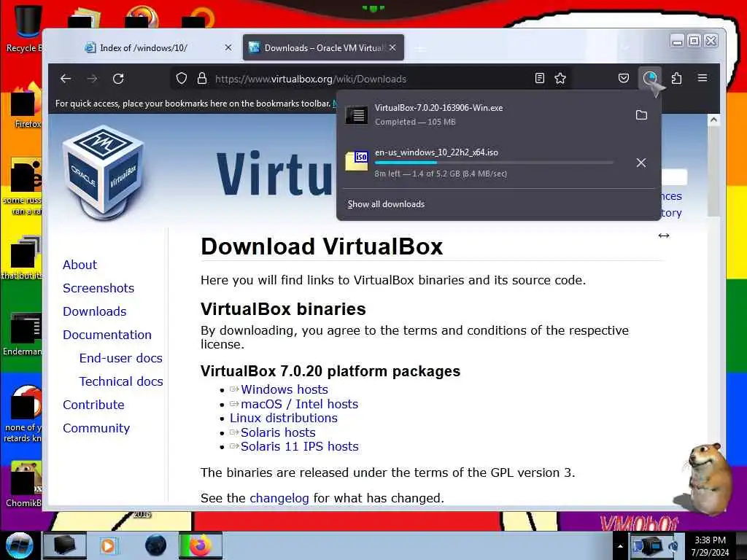
Task: Toggle reader view icon in address bar
Action: click(539, 79)
